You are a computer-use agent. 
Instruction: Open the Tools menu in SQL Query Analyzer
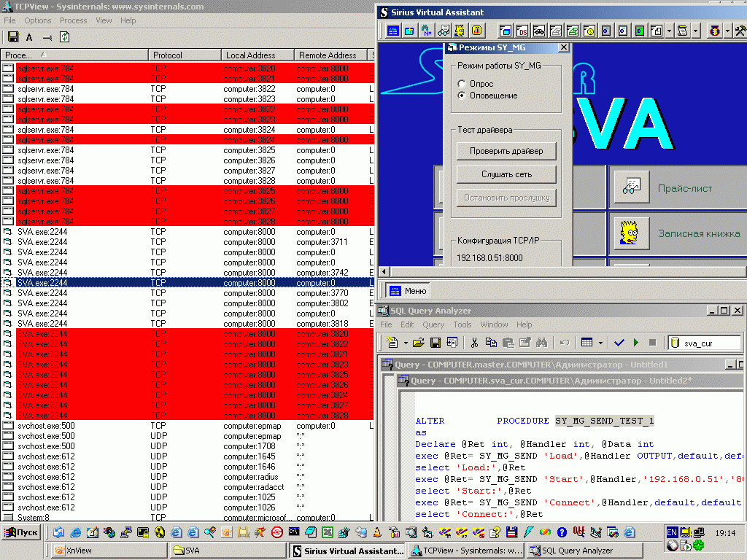coord(462,324)
